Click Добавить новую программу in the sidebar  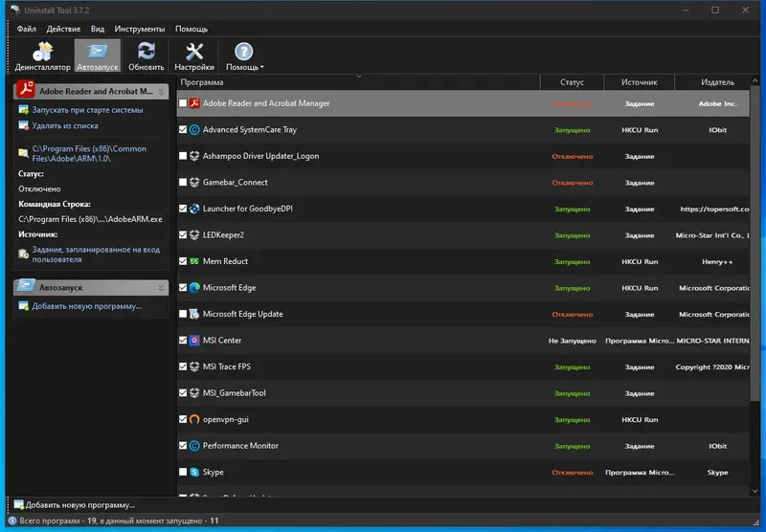tap(87, 306)
